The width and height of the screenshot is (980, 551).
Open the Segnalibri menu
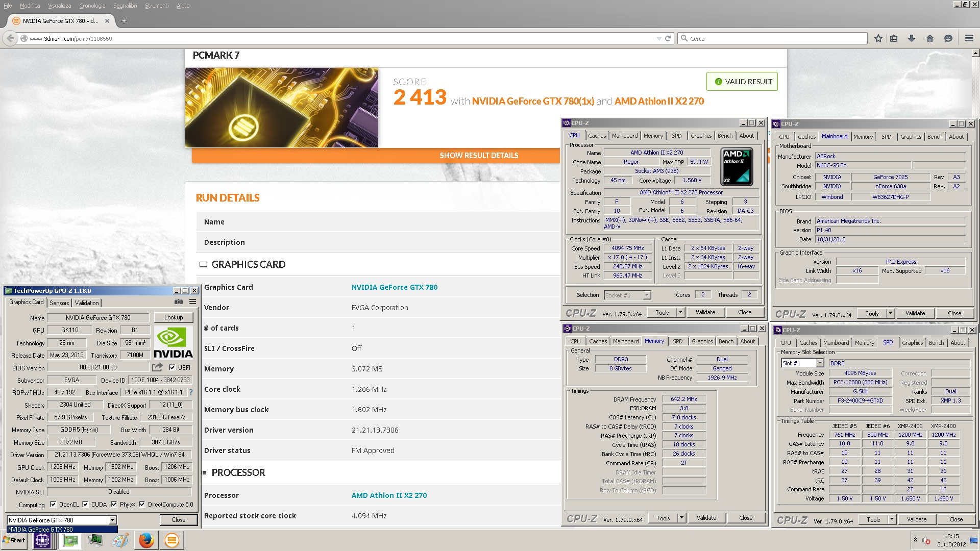coord(125,6)
